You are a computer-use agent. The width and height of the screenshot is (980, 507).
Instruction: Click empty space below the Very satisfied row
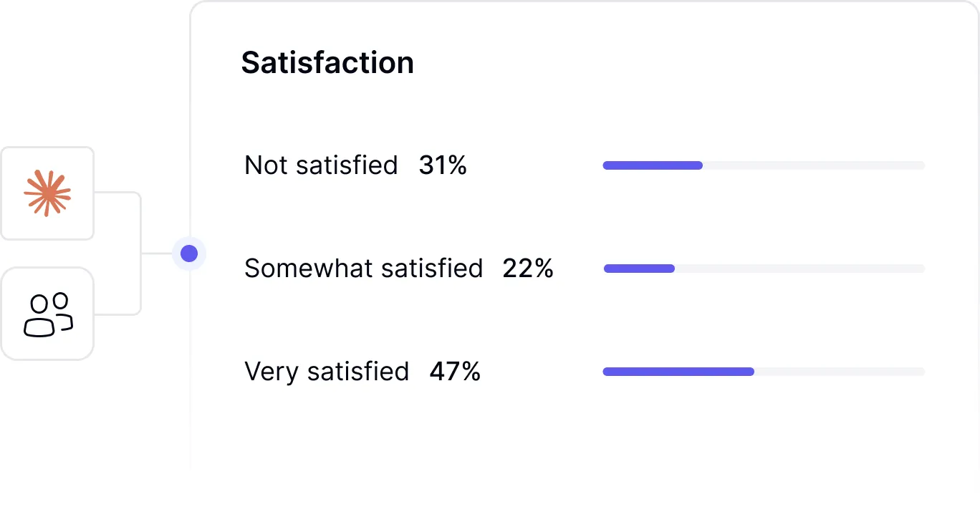coord(573,437)
